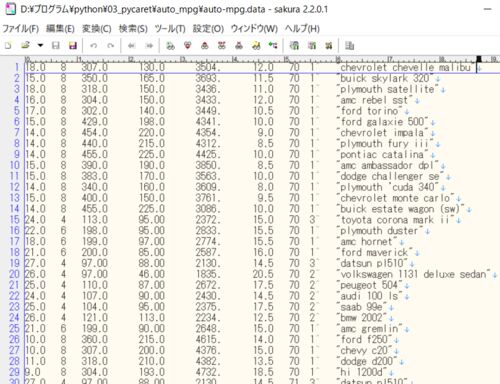Click the sakura app icon in title bar
Image resolution: width=500 pixels, height=384 pixels.
tap(10, 9)
